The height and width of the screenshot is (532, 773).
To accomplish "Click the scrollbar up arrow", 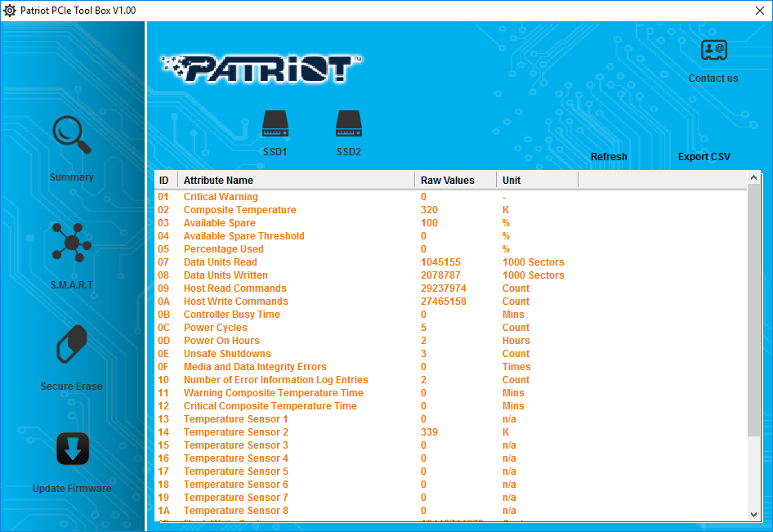I will (753, 177).
